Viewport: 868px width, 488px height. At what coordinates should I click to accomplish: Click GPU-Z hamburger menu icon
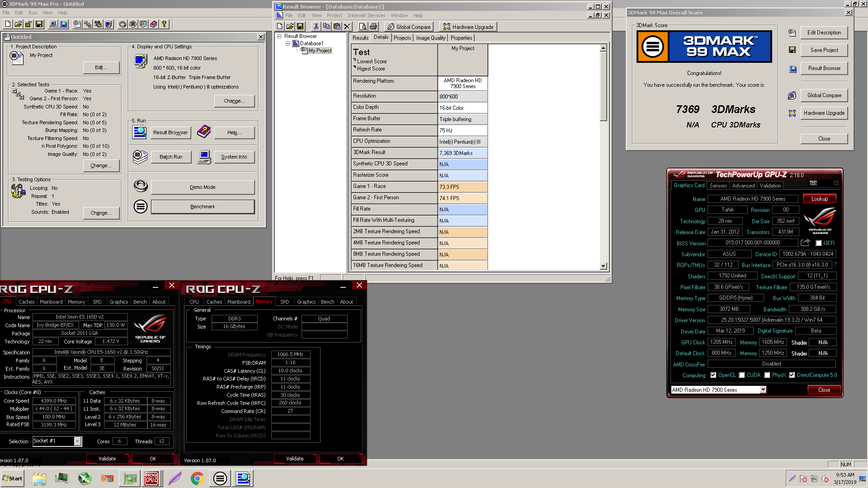point(836,183)
